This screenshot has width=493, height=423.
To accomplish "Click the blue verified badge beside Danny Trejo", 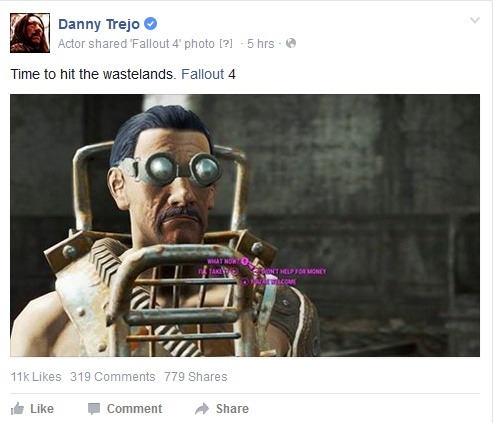I will [150, 24].
